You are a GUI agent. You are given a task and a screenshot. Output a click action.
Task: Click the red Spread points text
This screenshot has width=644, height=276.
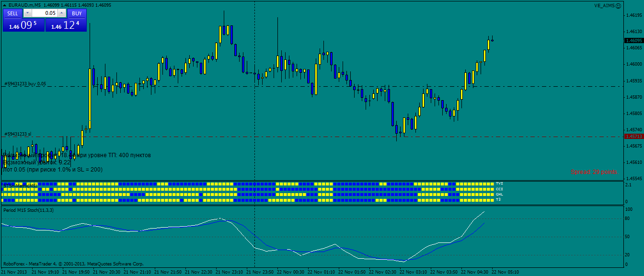point(594,172)
